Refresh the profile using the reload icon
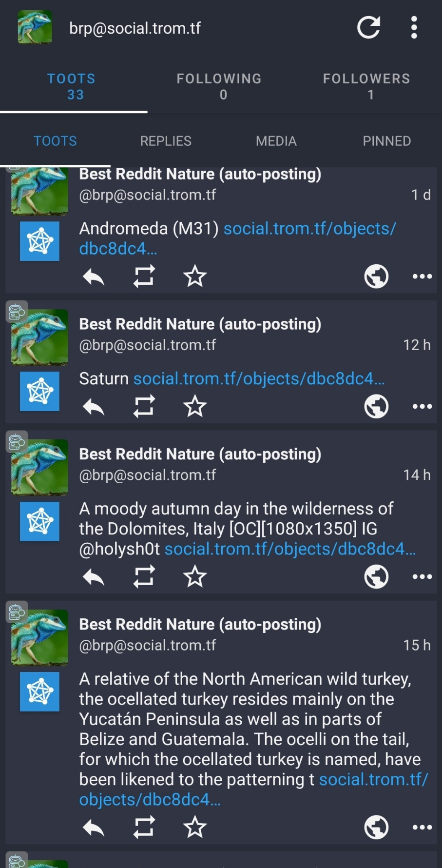The image size is (442, 868). (369, 27)
